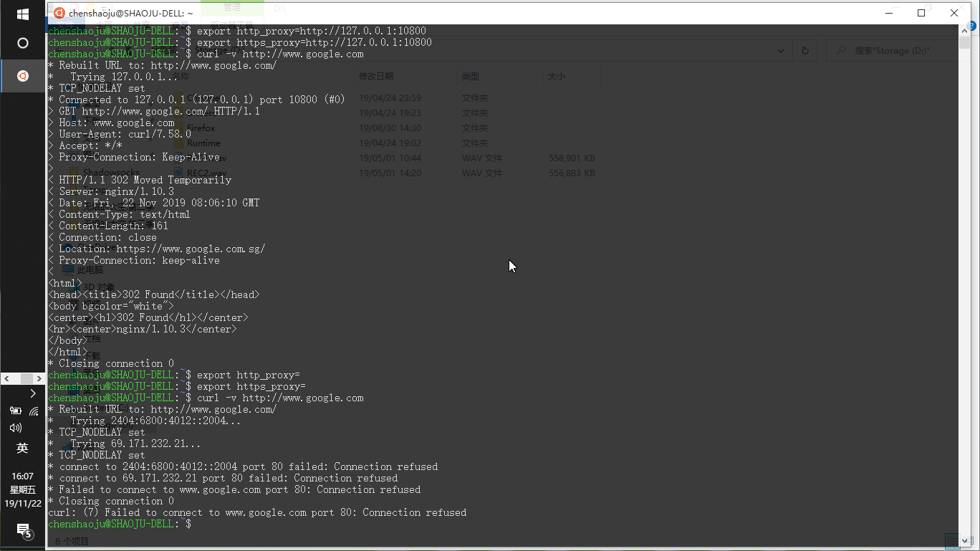Viewport: 980px width, 551px height.
Task: Switch to the 管理 ribbon tab
Action: pos(231,9)
